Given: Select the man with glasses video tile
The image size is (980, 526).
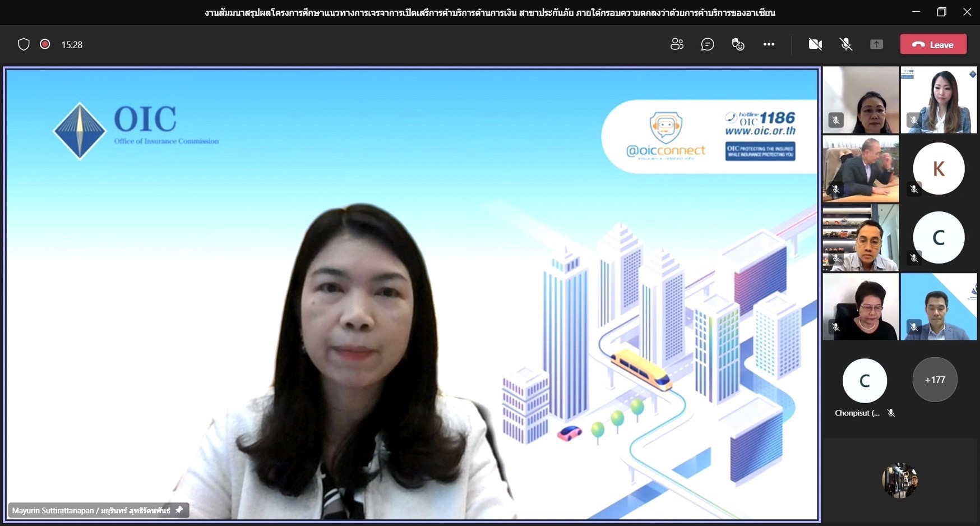Looking at the screenshot, I should pos(861,238).
